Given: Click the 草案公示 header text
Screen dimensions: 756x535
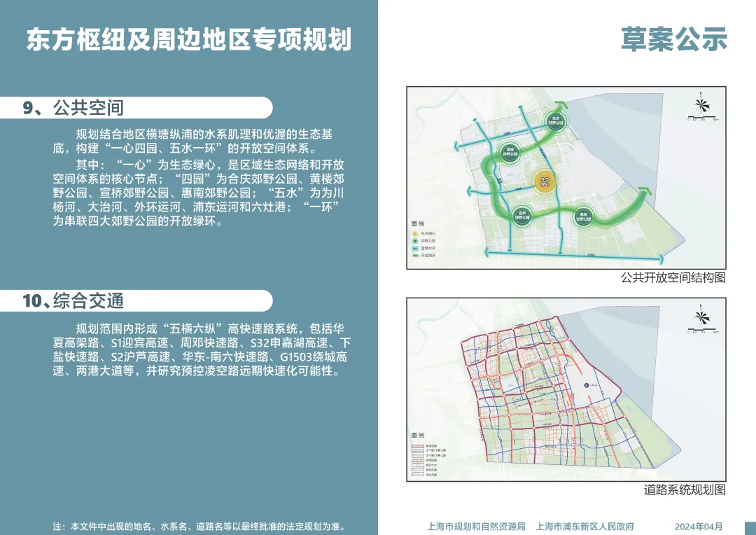Looking at the screenshot, I should (674, 39).
